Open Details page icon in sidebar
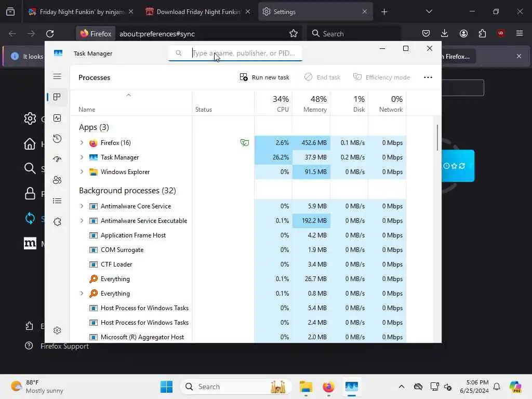This screenshot has height=399, width=532. [x=57, y=201]
